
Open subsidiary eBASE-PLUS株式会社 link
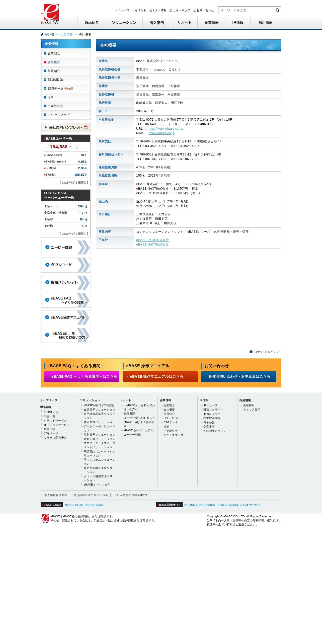pos(152,240)
